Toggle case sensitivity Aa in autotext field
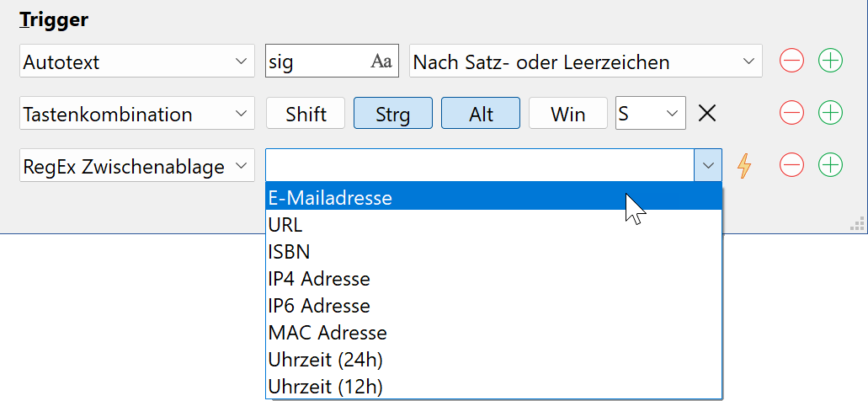Viewport: 868px width, 401px height. click(x=381, y=61)
